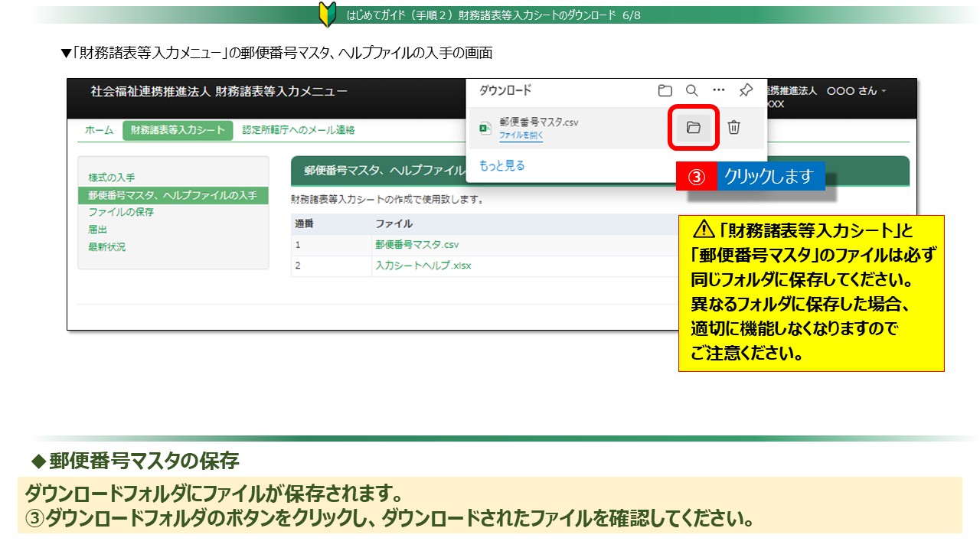Expand the OOO さん user dropdown
This screenshot has width=980, height=551.
click(856, 90)
